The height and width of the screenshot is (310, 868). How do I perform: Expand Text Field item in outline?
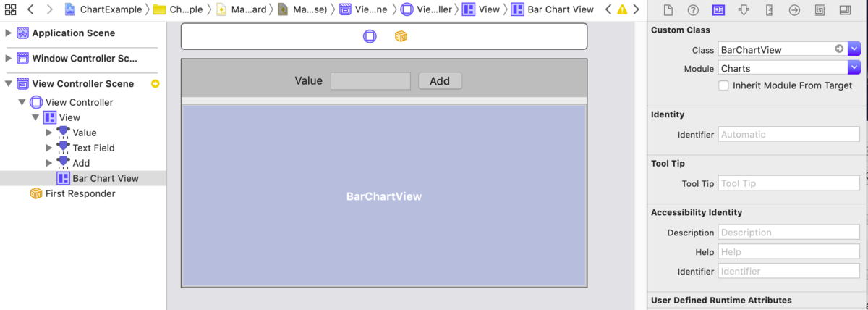(x=48, y=148)
